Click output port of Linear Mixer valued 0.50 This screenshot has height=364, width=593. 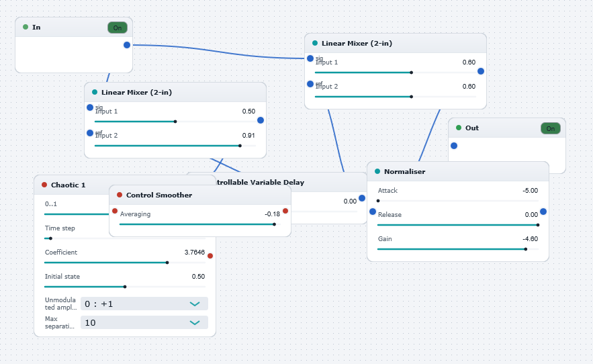coord(261,120)
